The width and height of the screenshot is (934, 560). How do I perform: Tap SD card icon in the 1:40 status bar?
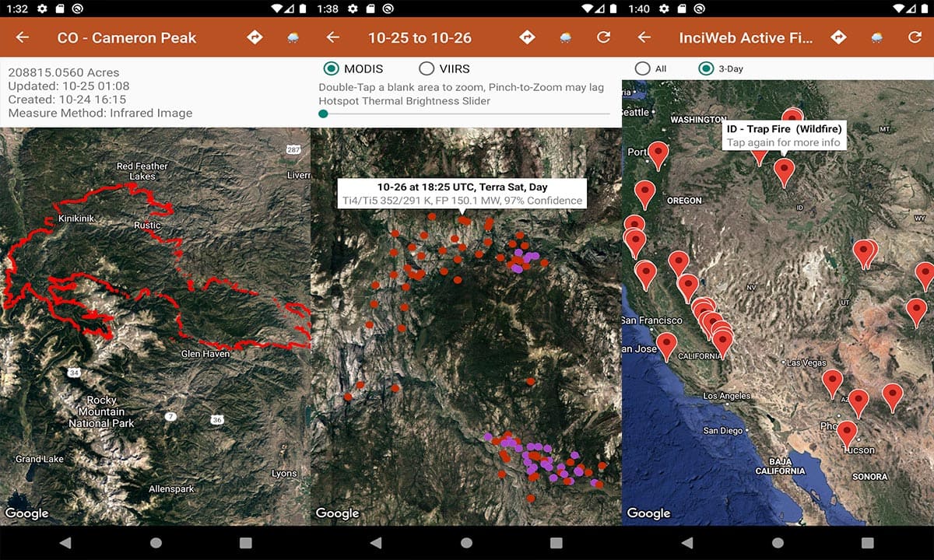click(681, 8)
